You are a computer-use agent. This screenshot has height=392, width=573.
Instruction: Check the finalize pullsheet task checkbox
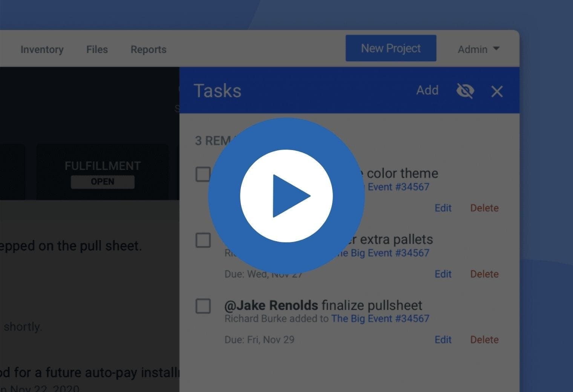[x=203, y=306]
